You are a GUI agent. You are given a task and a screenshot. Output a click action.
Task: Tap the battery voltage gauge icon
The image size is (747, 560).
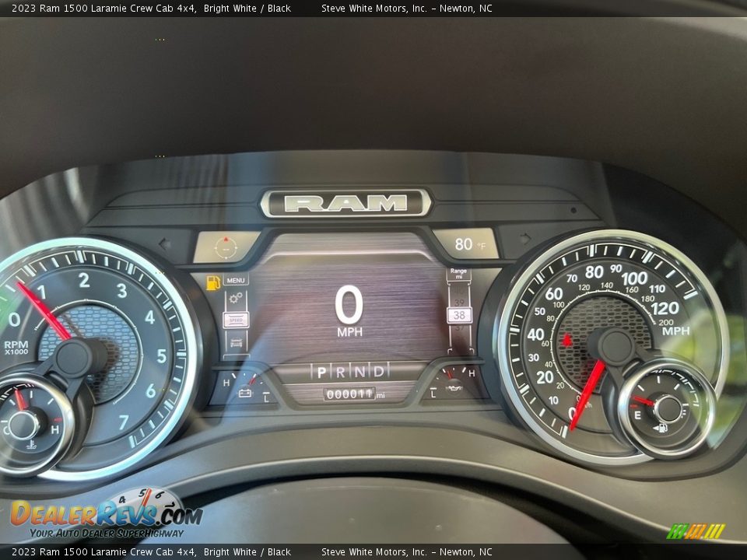[x=245, y=393]
